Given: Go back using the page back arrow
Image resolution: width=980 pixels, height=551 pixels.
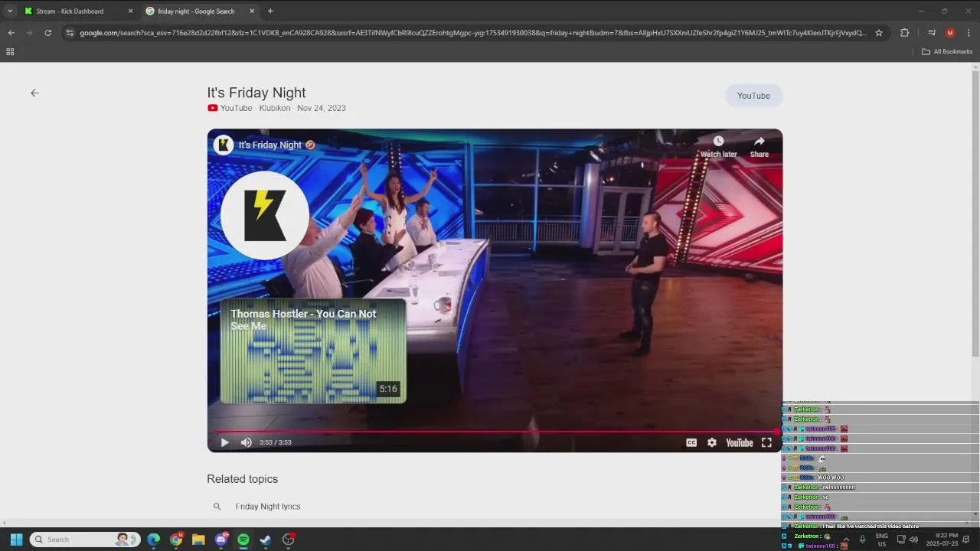Looking at the screenshot, I should tap(34, 93).
